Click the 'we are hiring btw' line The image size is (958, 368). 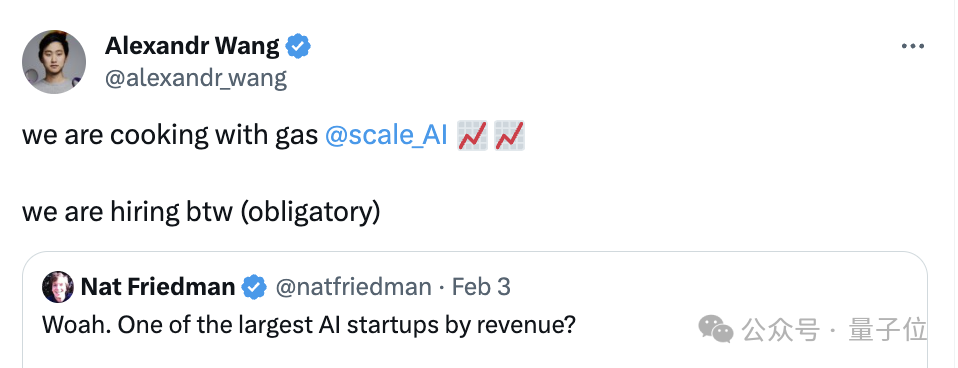pyautogui.click(x=128, y=212)
